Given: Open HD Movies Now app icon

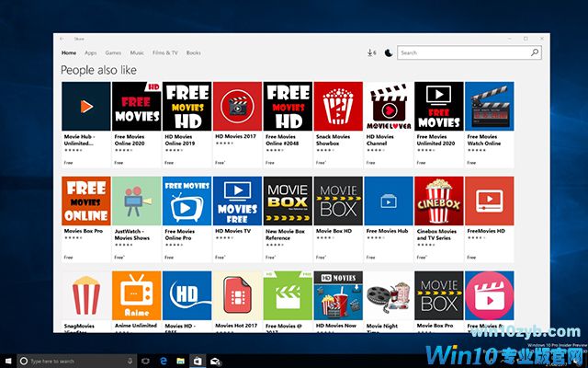Looking at the screenshot, I should click(338, 295).
